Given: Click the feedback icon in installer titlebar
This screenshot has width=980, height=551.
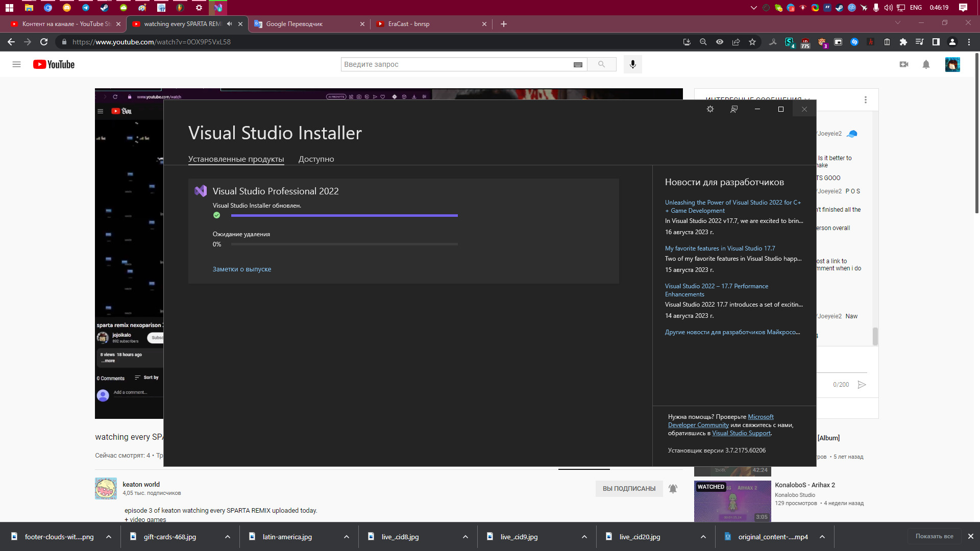Looking at the screenshot, I should [x=734, y=109].
